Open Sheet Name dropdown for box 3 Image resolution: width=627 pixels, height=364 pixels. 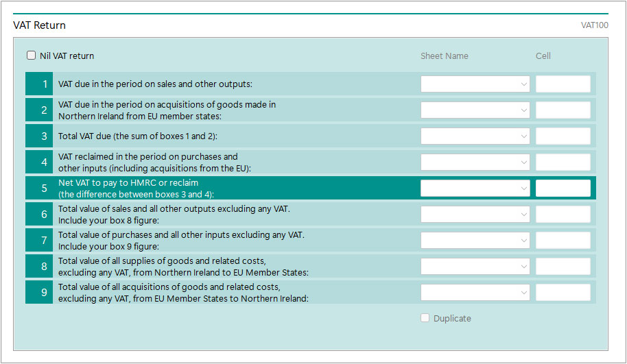[x=475, y=136]
